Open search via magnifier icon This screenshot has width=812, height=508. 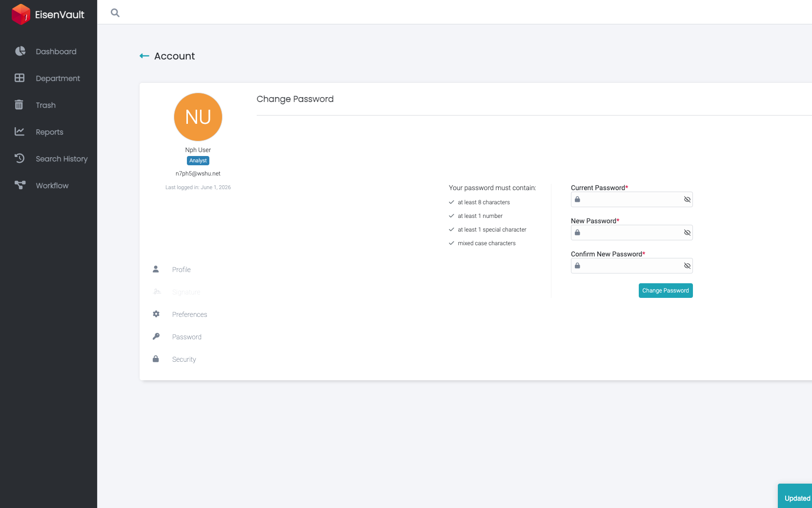[x=115, y=13]
